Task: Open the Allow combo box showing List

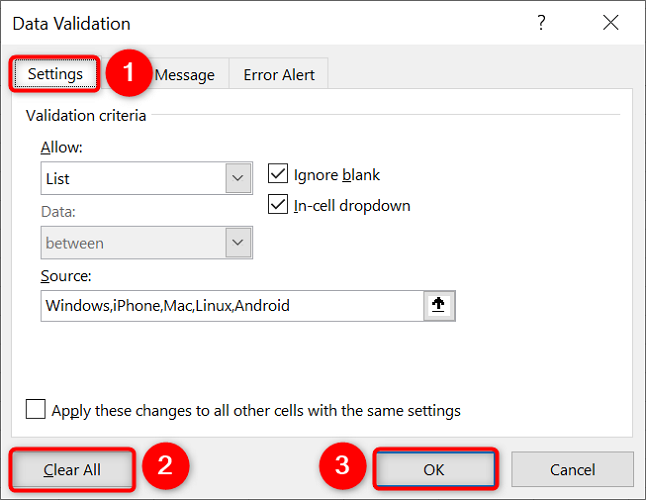Action: (134, 179)
